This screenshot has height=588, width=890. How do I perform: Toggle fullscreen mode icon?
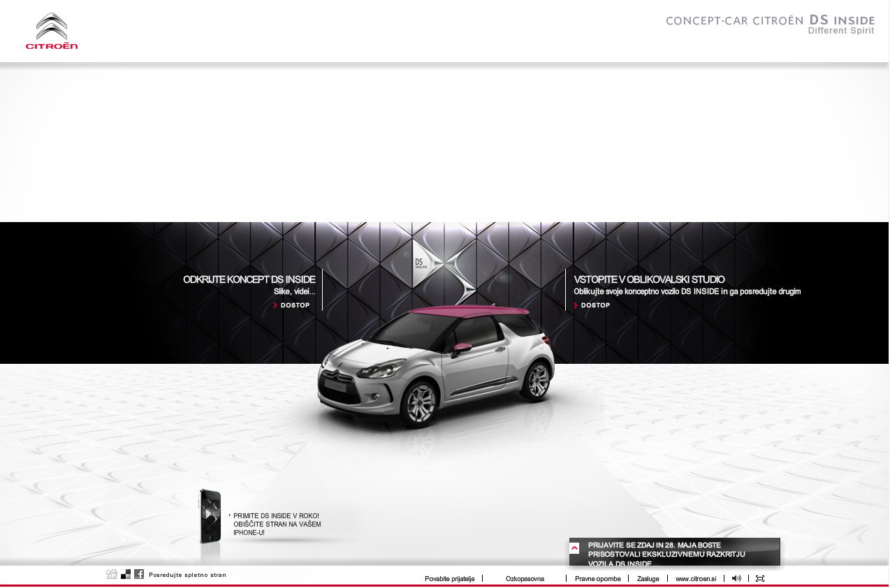[760, 578]
